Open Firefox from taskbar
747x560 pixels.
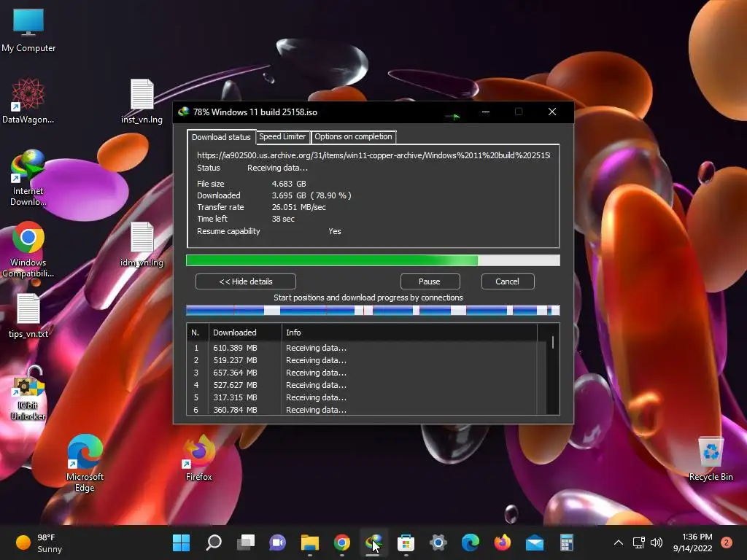[x=502, y=542]
